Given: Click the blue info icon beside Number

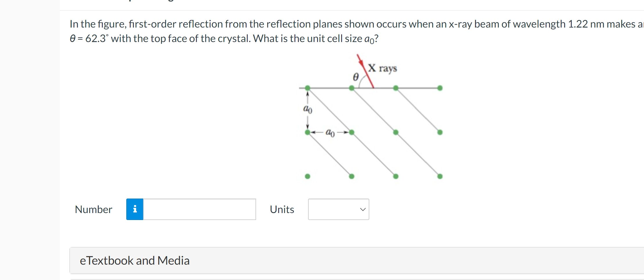Looking at the screenshot, I should click(134, 209).
